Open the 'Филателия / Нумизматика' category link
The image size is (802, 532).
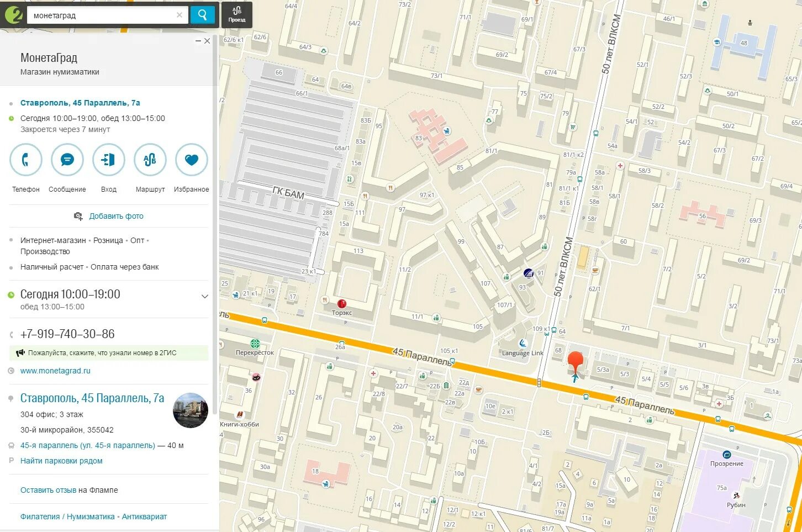tap(67, 517)
